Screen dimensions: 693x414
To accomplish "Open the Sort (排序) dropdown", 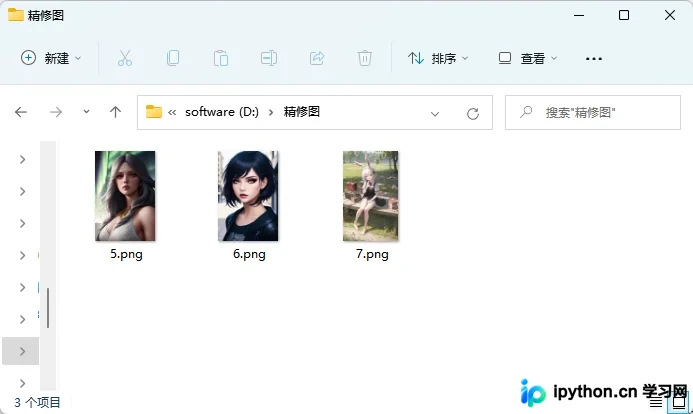I will (438, 58).
